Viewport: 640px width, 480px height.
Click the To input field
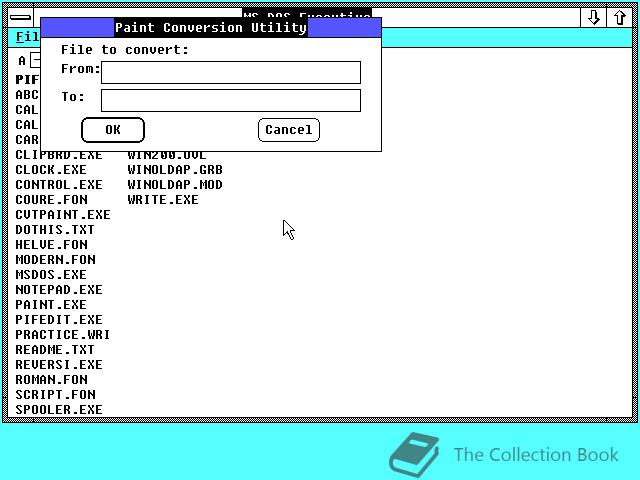231,100
